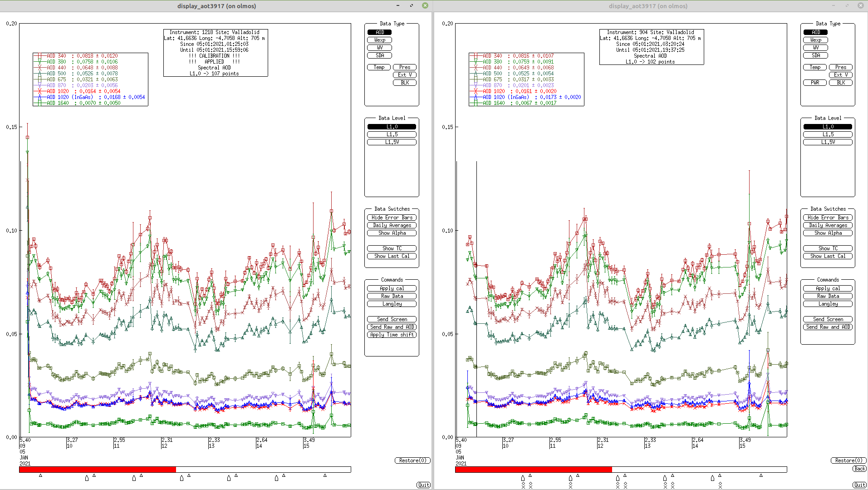Toggle Show Alpha in left window
Viewport: 868px width, 490px height.
(392, 233)
